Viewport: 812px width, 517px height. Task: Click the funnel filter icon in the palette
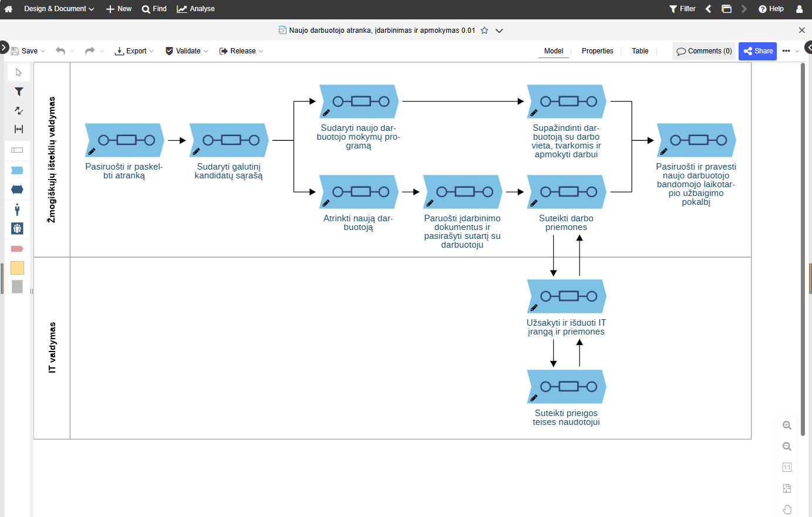click(19, 92)
